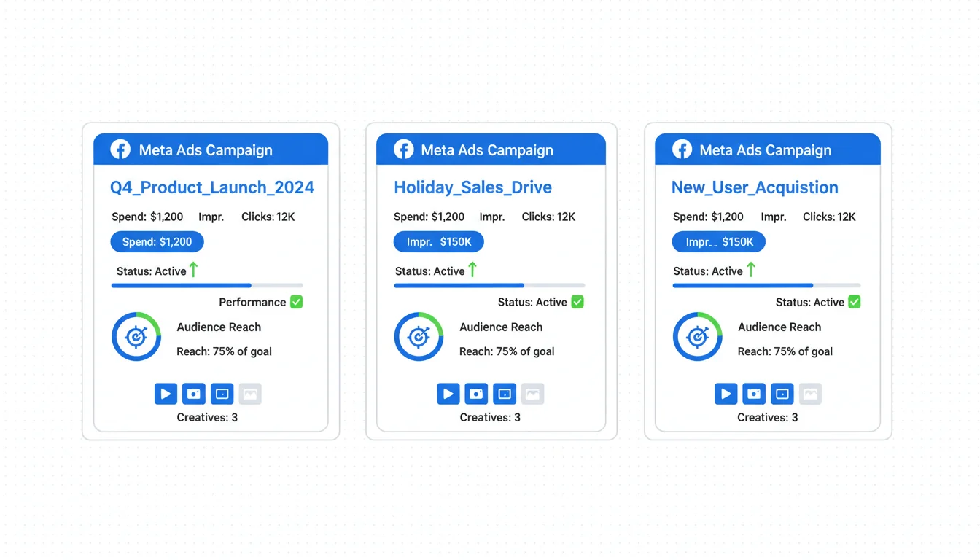This screenshot has height=560, width=980.
Task: Open the New_User_Acquistion campaign title link
Action: (x=755, y=187)
